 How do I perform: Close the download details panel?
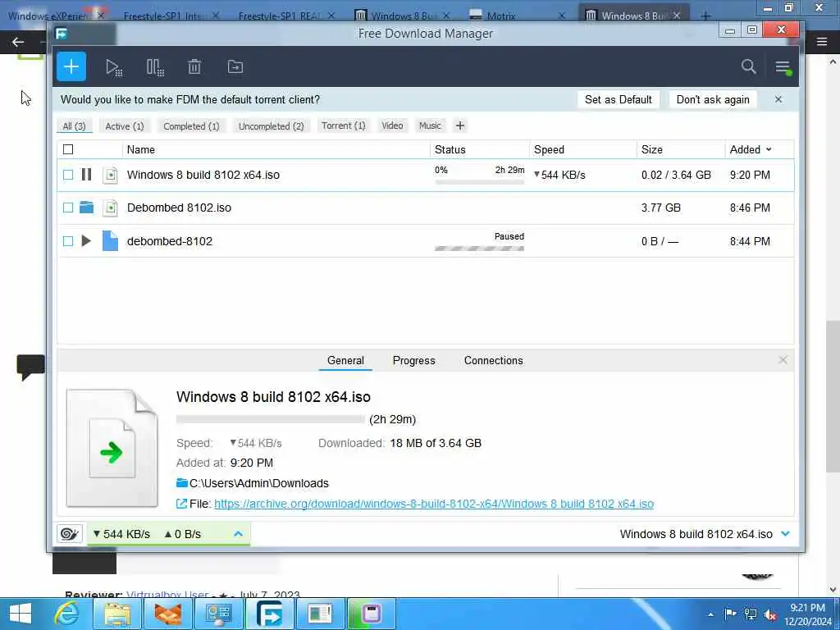click(783, 360)
